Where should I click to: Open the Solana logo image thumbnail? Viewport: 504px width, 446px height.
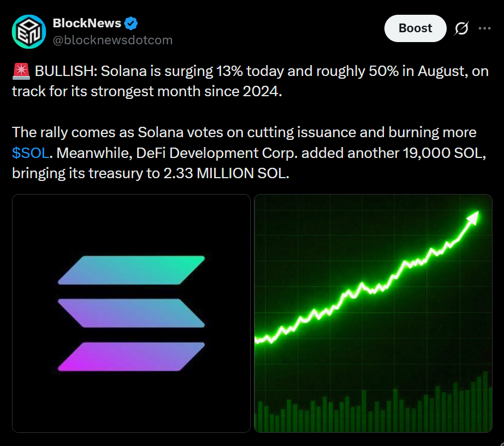(131, 313)
